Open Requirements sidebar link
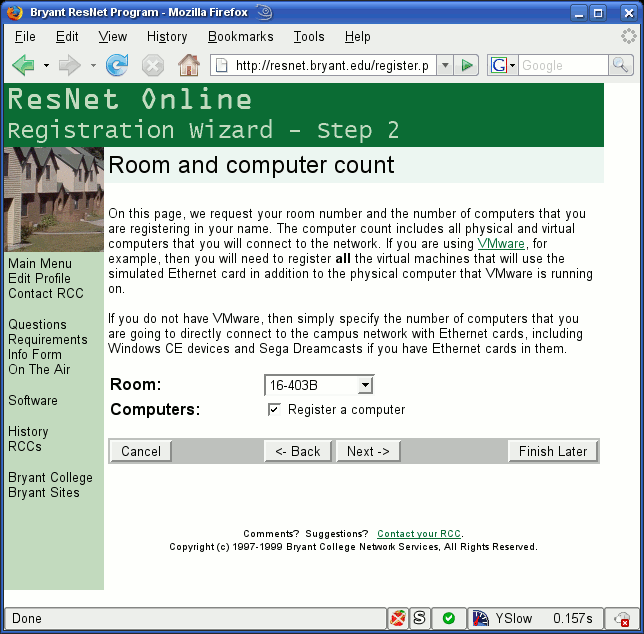 pyautogui.click(x=48, y=340)
